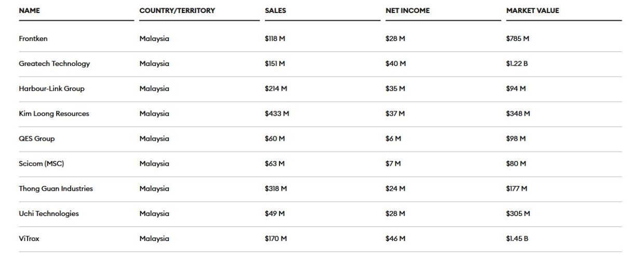Open Scicom (MSC) company entry

click(320, 164)
